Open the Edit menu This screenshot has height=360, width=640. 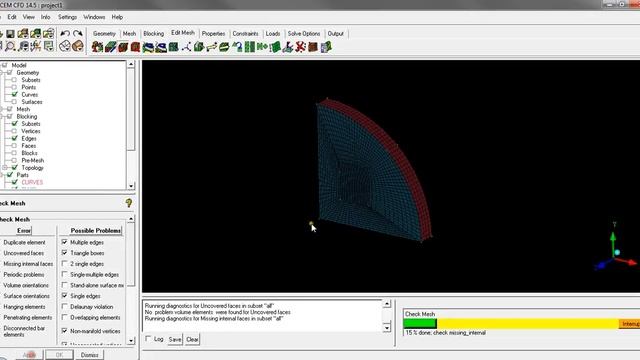(12, 17)
